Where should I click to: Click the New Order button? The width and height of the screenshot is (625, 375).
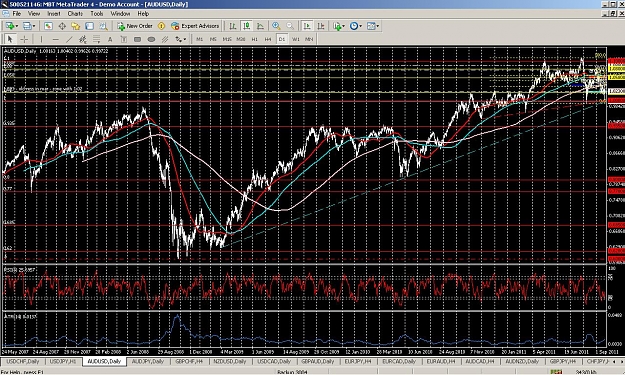point(135,26)
